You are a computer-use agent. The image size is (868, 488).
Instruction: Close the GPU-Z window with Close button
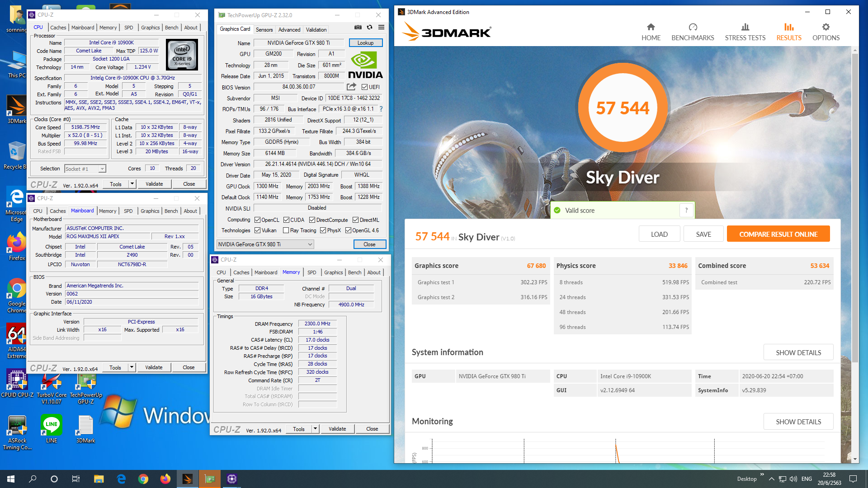tap(369, 244)
